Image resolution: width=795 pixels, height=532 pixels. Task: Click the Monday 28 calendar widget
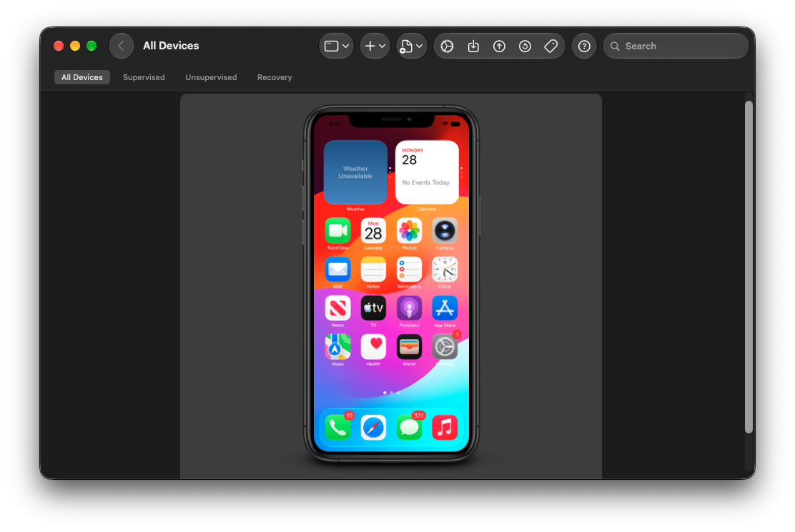click(427, 172)
